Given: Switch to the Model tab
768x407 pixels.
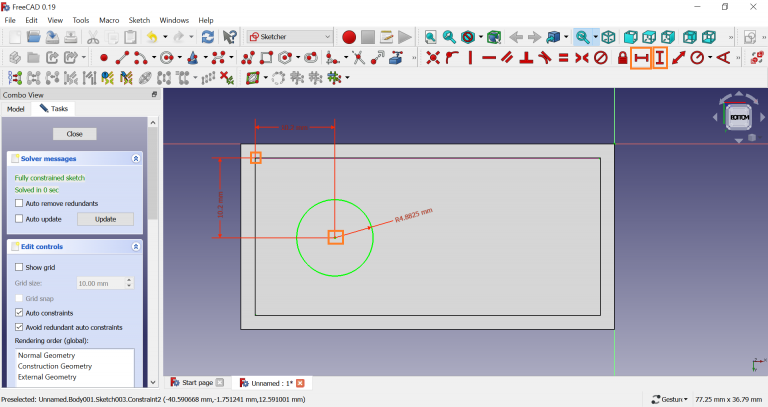Looking at the screenshot, I should (15, 108).
